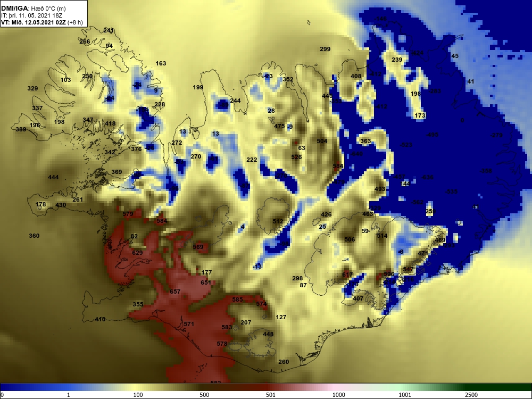Click the title line 'DMI/IGA: Hæð 0°C (m)'
This screenshot has width=532, height=399.
34,8
